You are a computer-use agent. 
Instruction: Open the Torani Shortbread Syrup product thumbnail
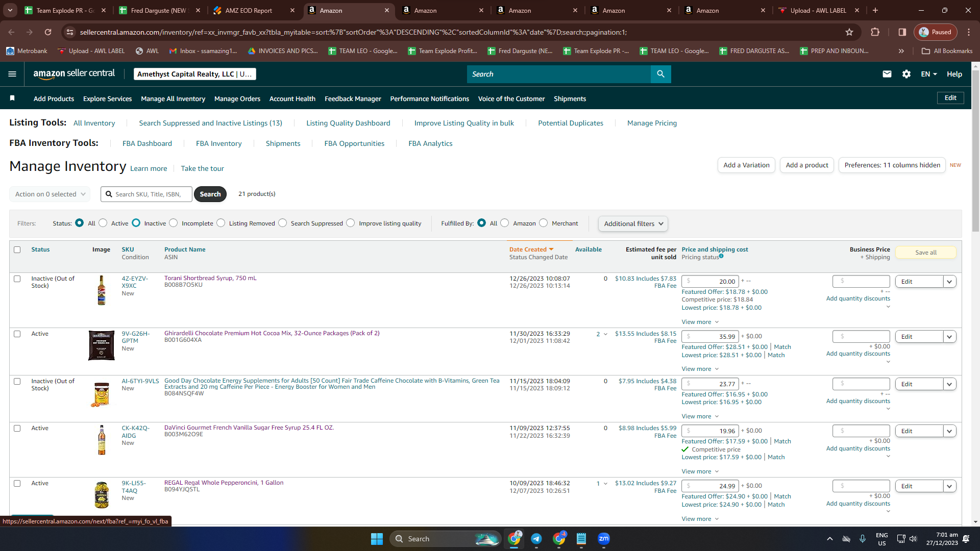(102, 290)
